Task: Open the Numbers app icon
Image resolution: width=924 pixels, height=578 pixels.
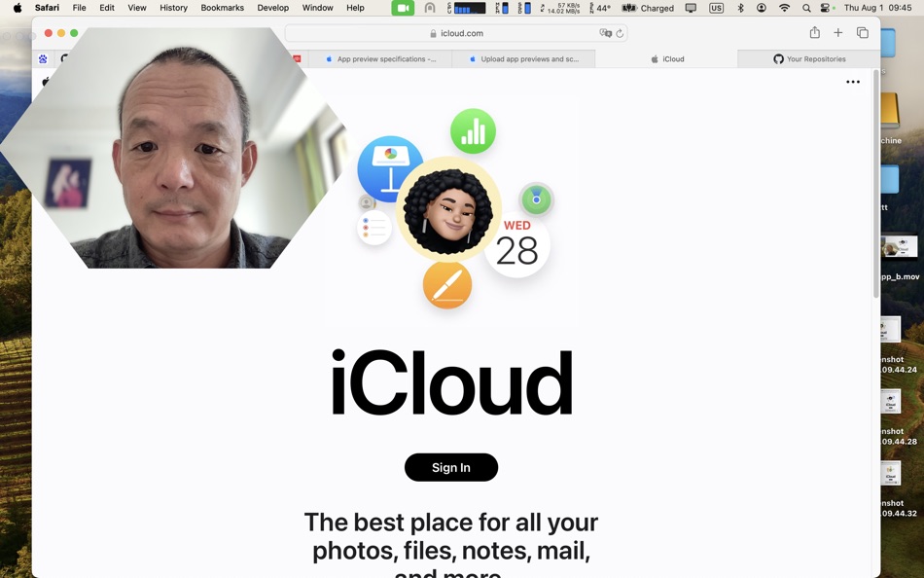Action: click(474, 130)
